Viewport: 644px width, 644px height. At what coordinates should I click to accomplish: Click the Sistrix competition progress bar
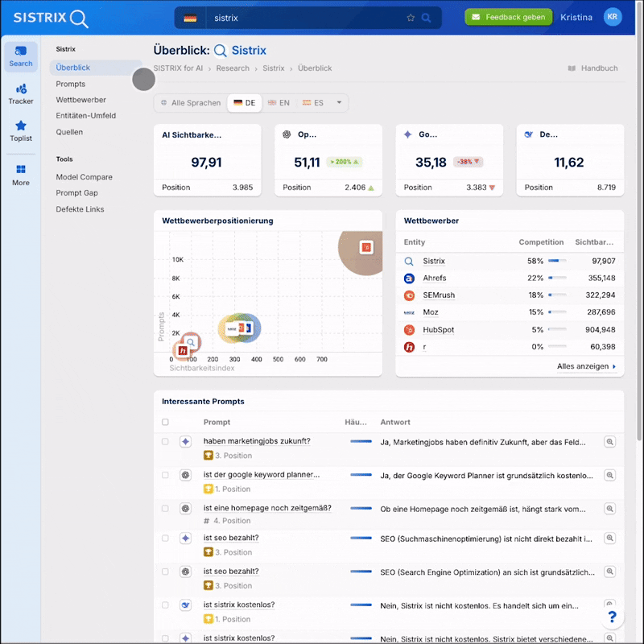[x=557, y=261]
